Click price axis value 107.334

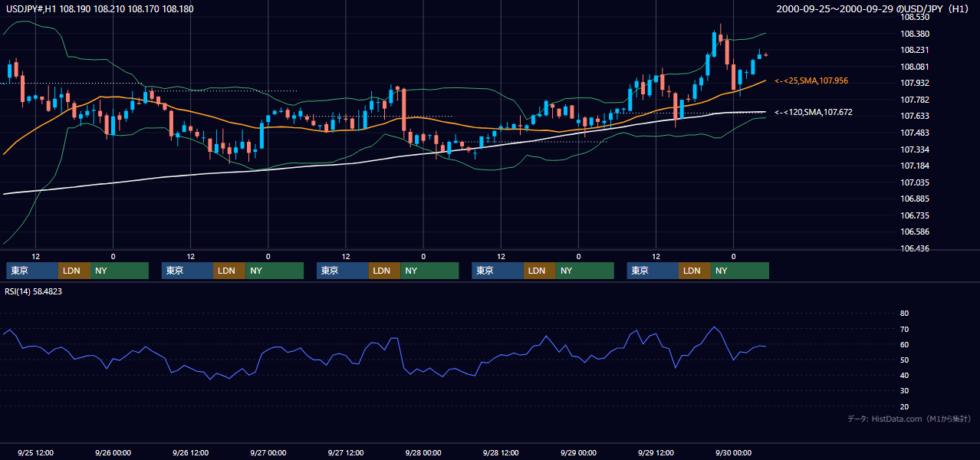click(x=916, y=149)
